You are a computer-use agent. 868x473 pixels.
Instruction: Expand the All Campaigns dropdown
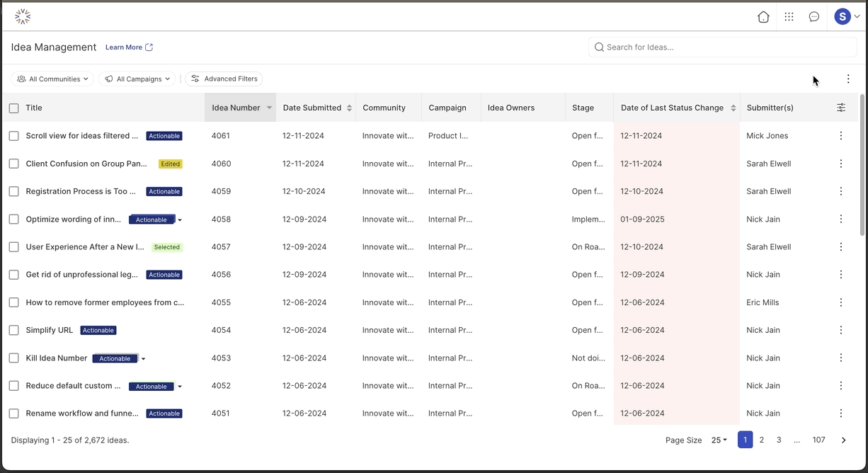pos(138,79)
